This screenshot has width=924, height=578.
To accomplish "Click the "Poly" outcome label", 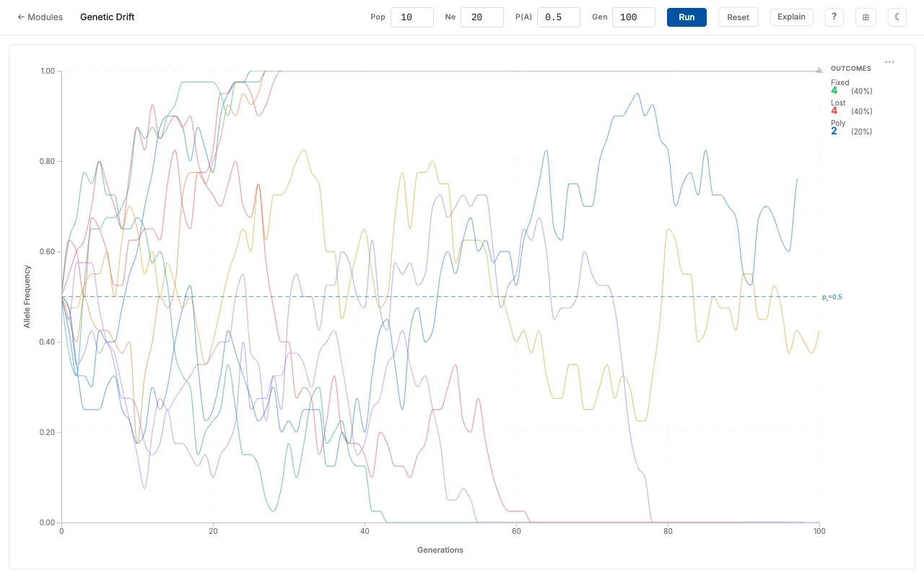I will pyautogui.click(x=838, y=123).
